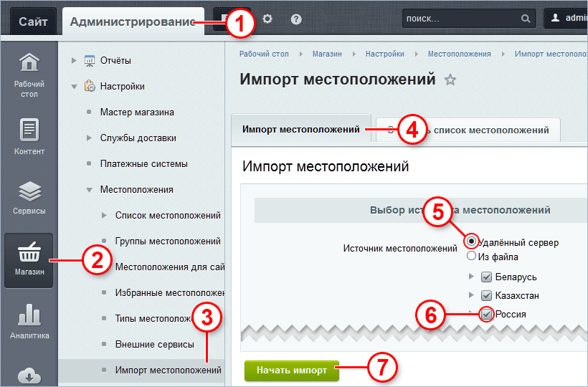Click the Настройки clipboard icon
This screenshot has height=387, width=588.
coord(90,86)
